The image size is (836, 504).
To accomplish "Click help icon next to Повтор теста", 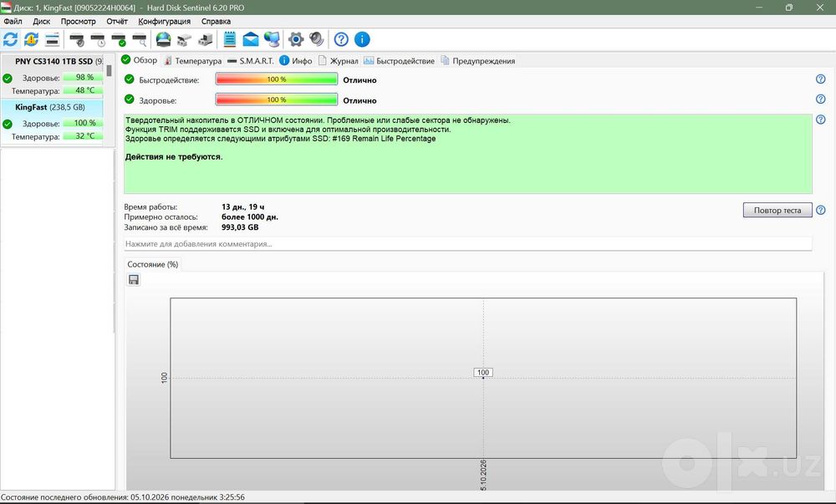I will pyautogui.click(x=821, y=210).
